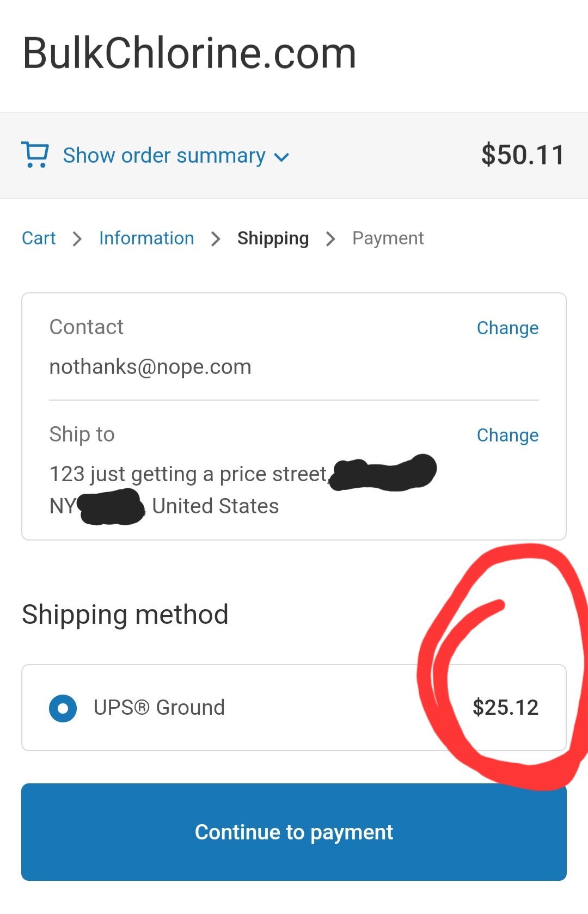Click the shopping cart icon
588x914 pixels.
click(x=35, y=155)
